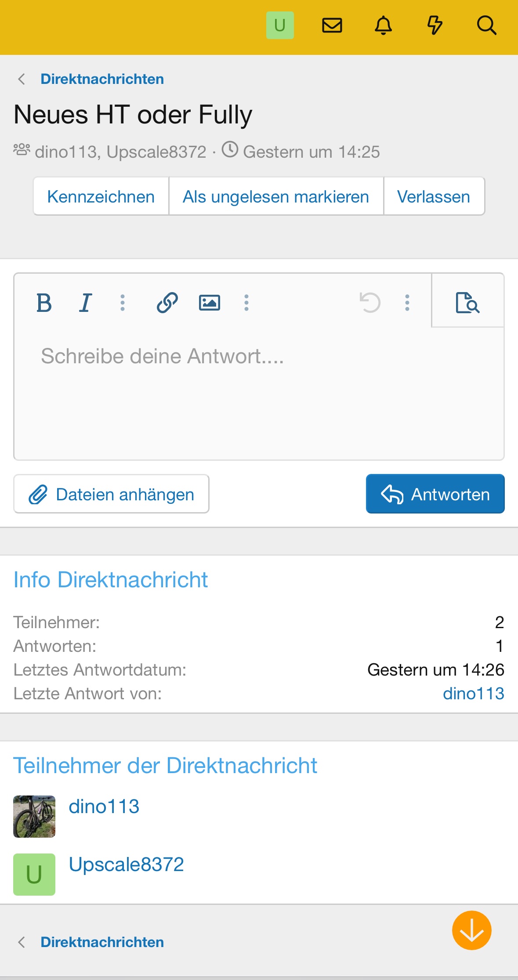Expand more editor options after undo

(x=407, y=303)
